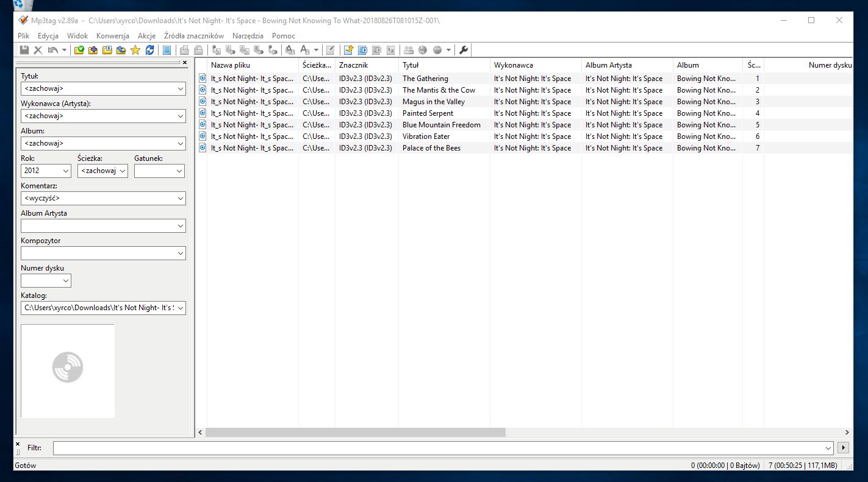Expand the Tytuł dropdown

point(181,88)
